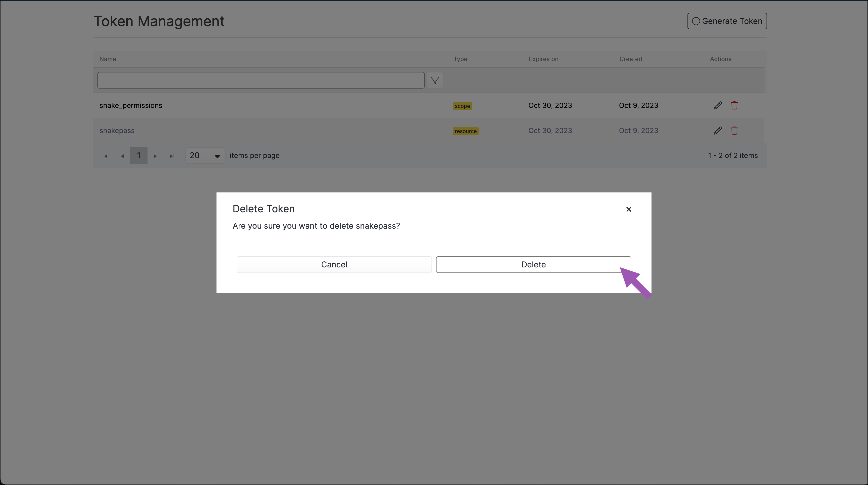Image resolution: width=868 pixels, height=485 pixels.
Task: Click the Name column header
Action: pyautogui.click(x=107, y=59)
